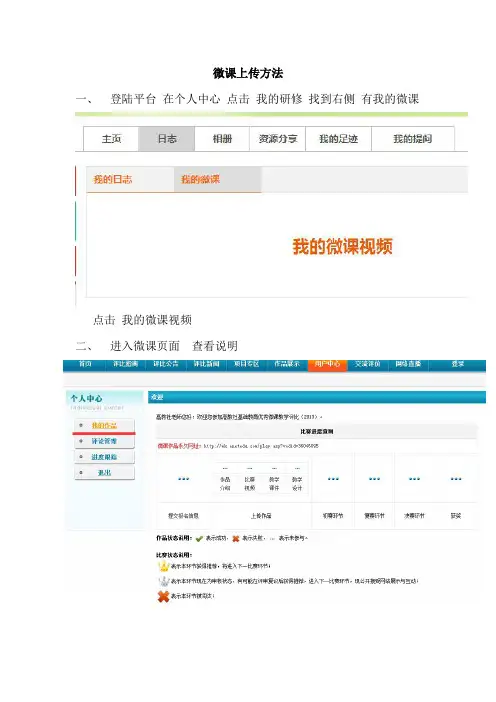Click the blue dots status above 获奖

(456, 479)
